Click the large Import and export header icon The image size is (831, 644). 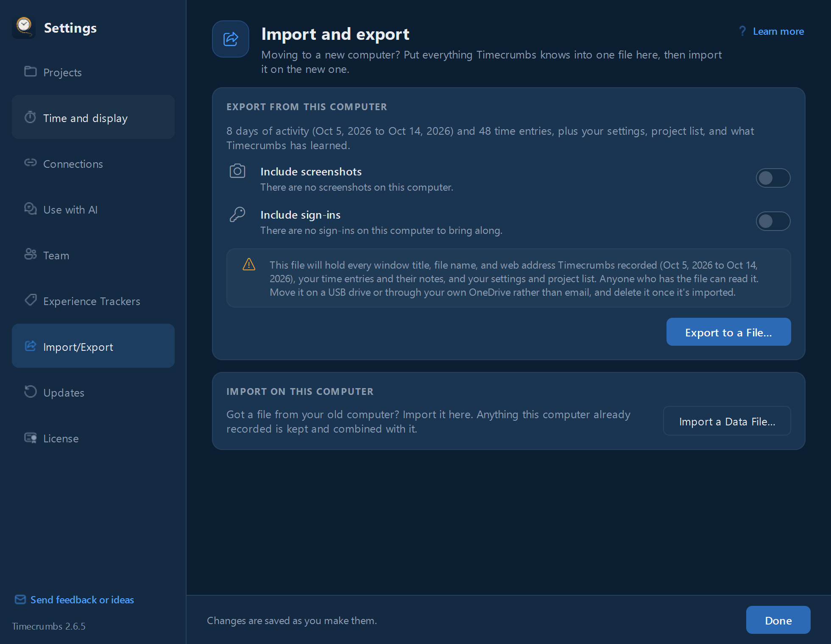pyautogui.click(x=231, y=39)
